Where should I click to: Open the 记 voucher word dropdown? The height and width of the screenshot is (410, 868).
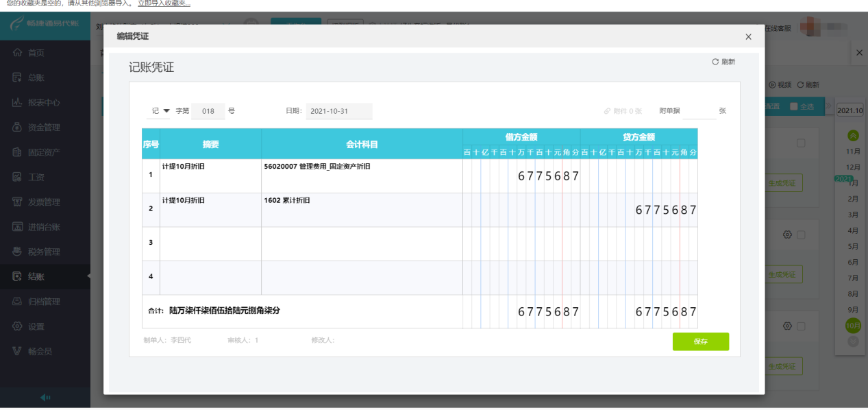point(159,110)
